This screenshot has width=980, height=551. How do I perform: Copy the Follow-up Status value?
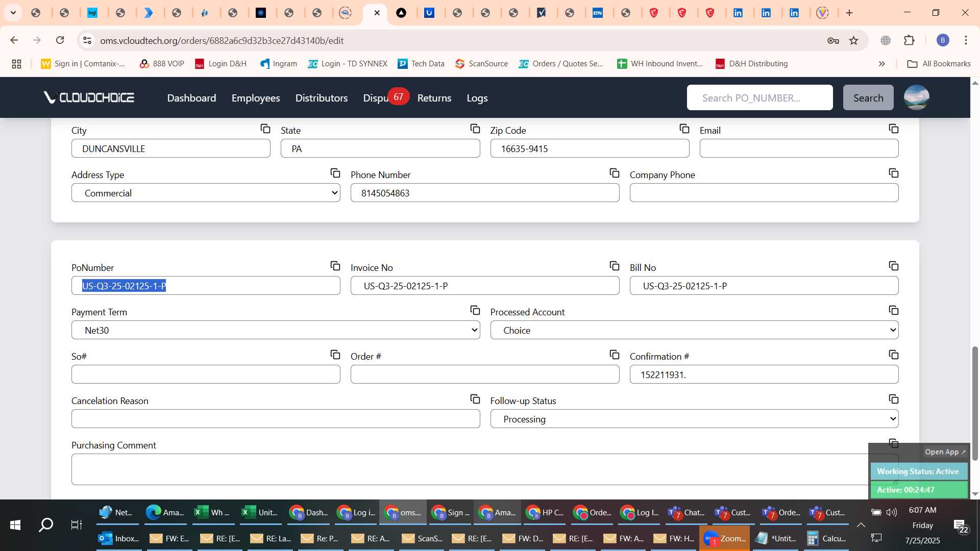coord(894,399)
